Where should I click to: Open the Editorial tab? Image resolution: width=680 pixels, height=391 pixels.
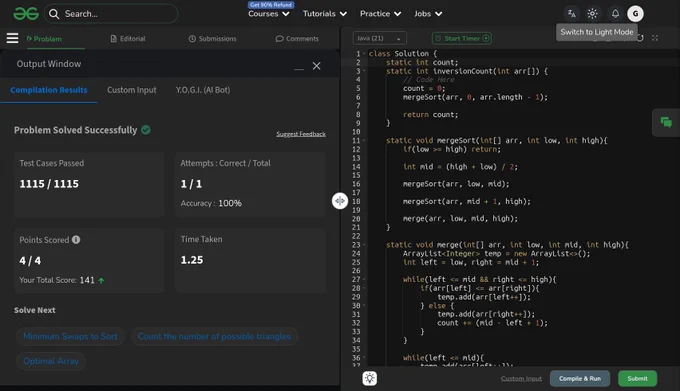click(128, 39)
